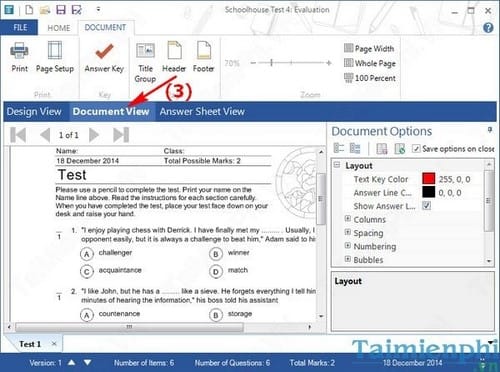
Task: Click the red Text Key Color swatch
Action: pos(428,179)
